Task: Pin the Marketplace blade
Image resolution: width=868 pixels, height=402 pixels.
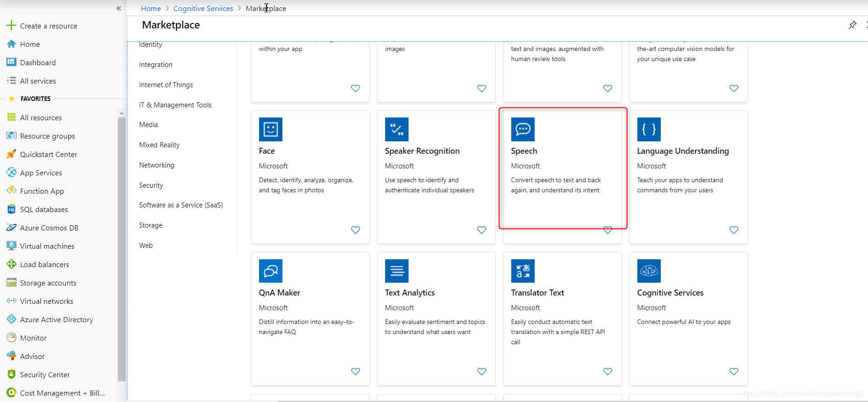Action: (852, 25)
